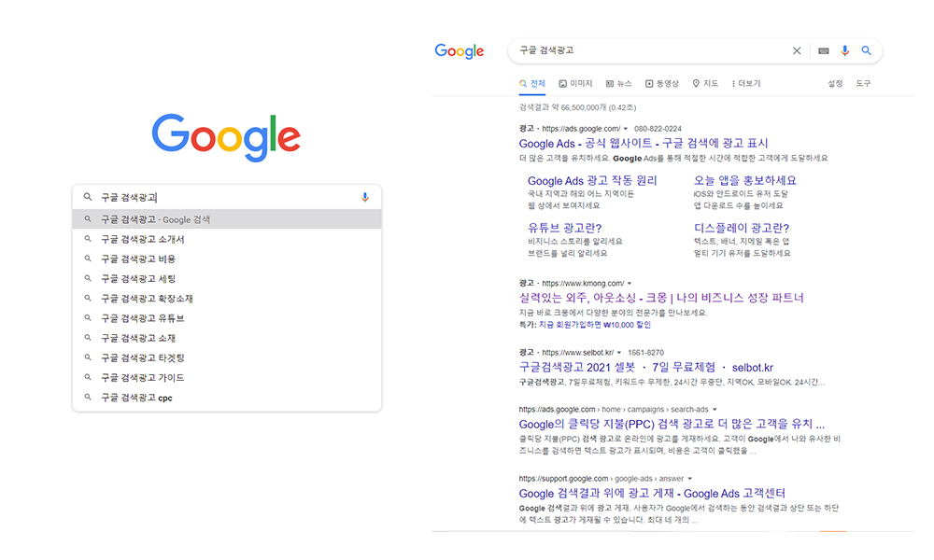Open the 크몽 '실력있는 외주, 아웃소싱' ad link
Screen dimensions: 934x560
pyautogui.click(x=661, y=298)
